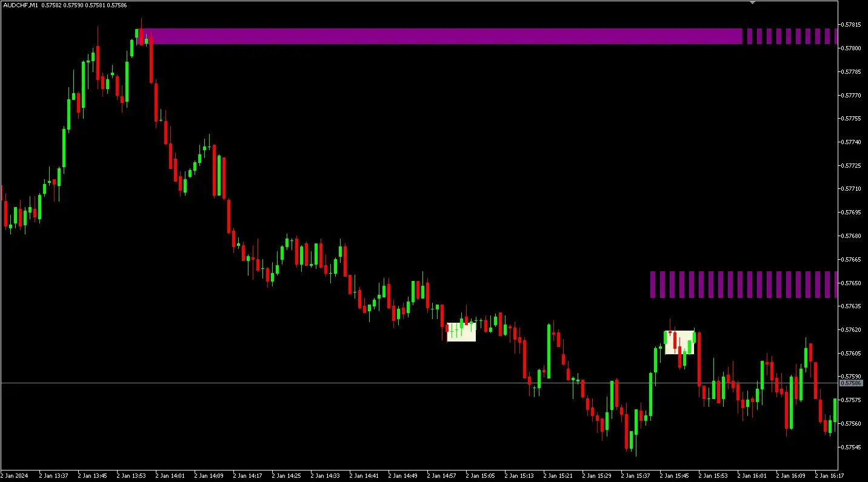The image size is (868, 482).
Task: Click the 0.57605 price axis label
Action: point(850,353)
